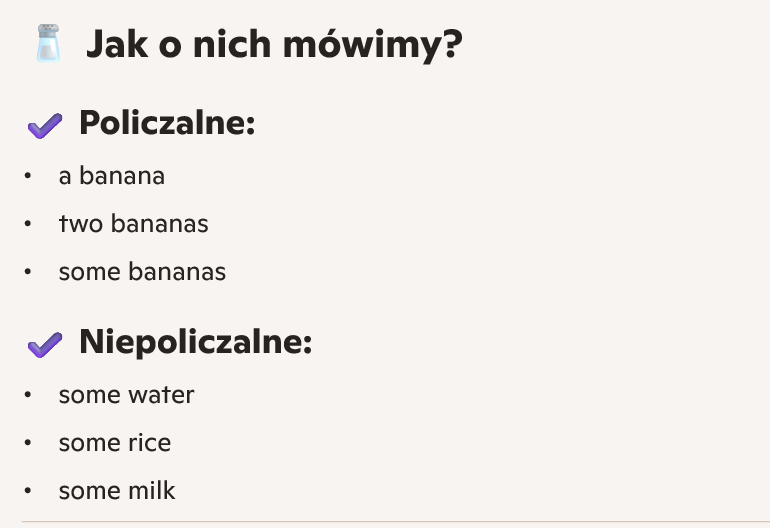Click the bullet before 'two bananas'

point(28,224)
